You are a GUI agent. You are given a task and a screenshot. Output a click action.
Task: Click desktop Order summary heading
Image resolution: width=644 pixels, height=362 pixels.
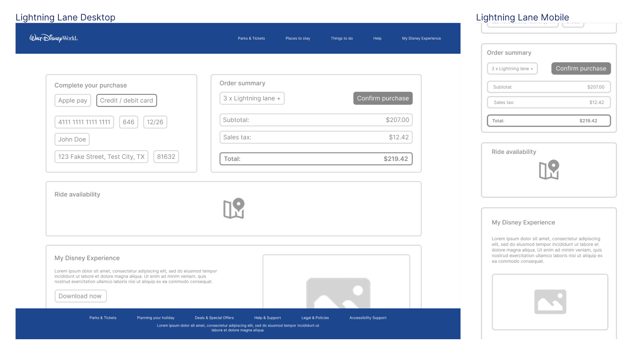242,83
